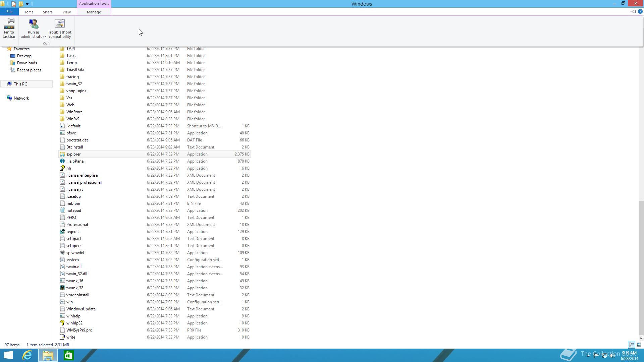Click the network tray icon
The height and width of the screenshot is (362, 644).
point(604,356)
